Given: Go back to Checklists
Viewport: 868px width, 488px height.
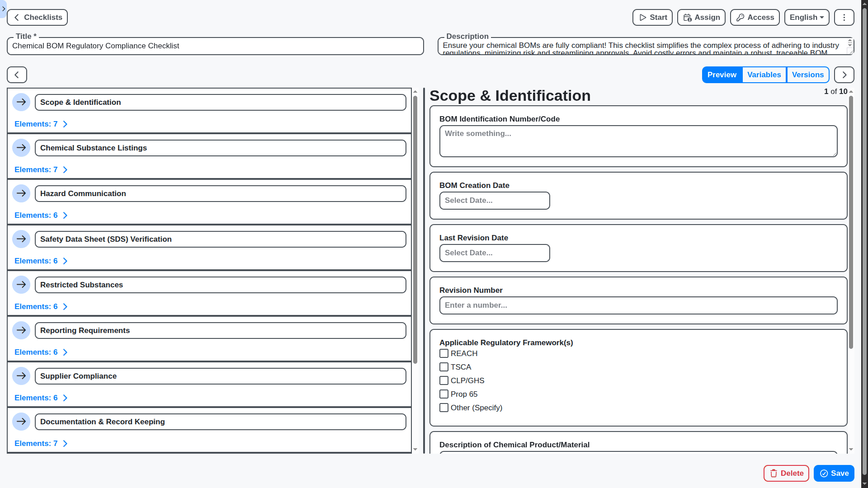Looking at the screenshot, I should 37,17.
